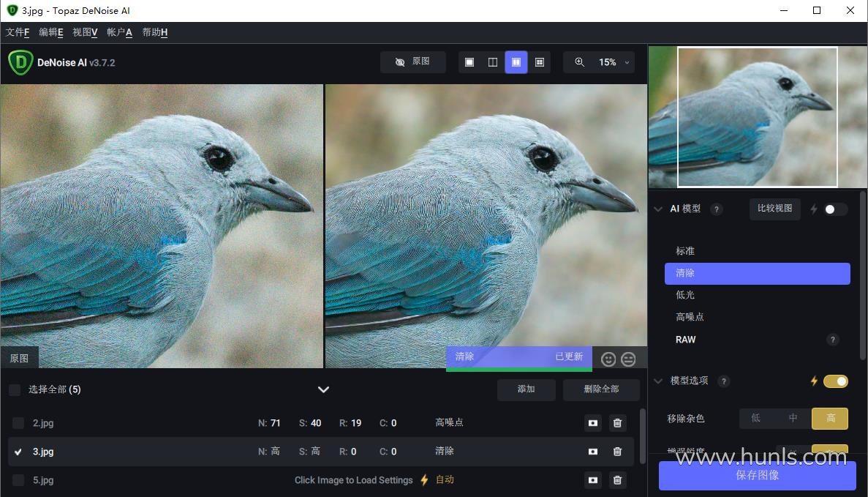Rate result with happy face icon
868x497 pixels.
(x=608, y=359)
